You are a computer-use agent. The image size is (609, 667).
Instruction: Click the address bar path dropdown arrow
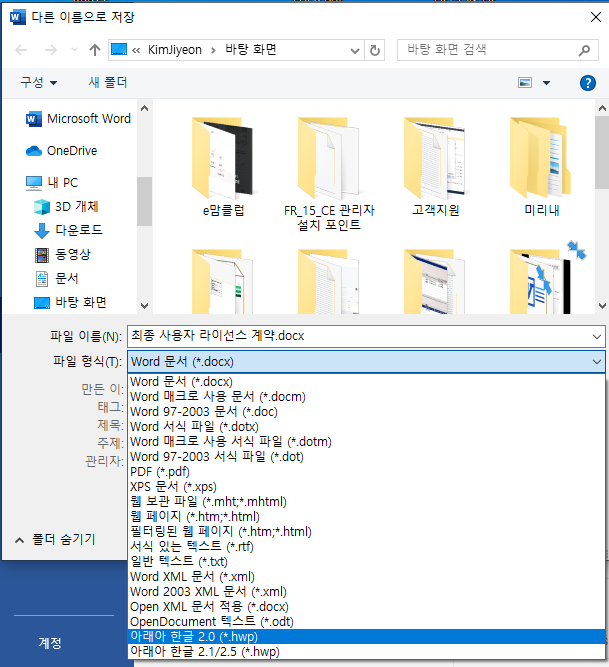(x=355, y=51)
